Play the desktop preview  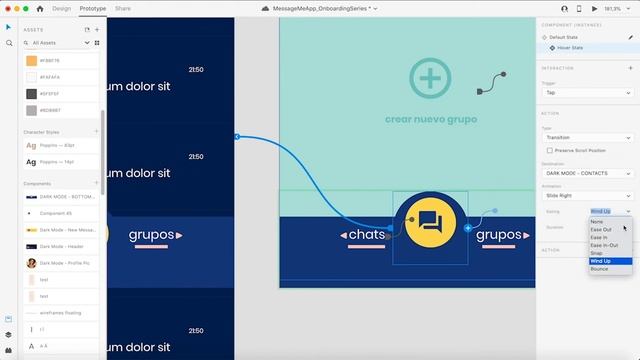pos(594,9)
